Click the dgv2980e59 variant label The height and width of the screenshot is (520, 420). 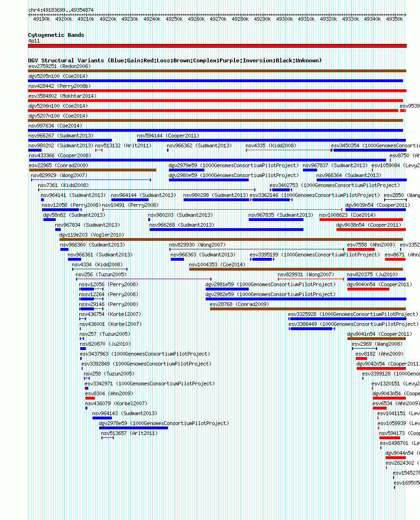(x=234, y=176)
